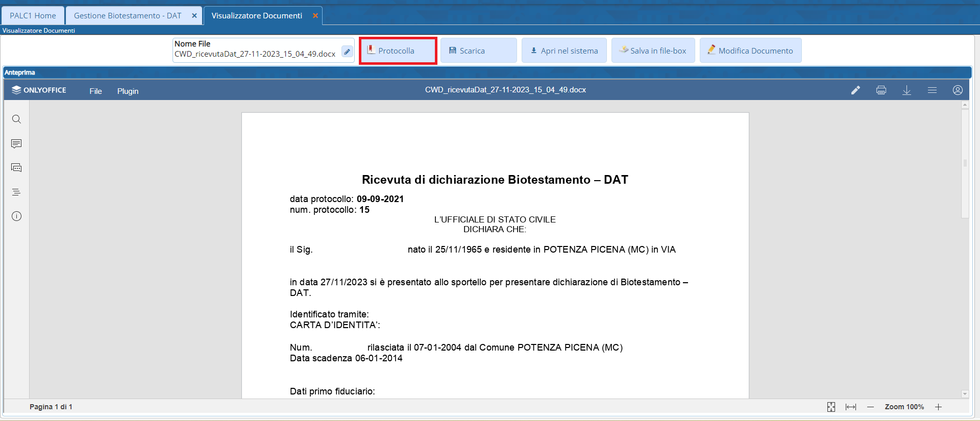Close the Visualizzatore Documenti tab
Image resolution: width=980 pixels, height=421 pixels.
click(315, 16)
